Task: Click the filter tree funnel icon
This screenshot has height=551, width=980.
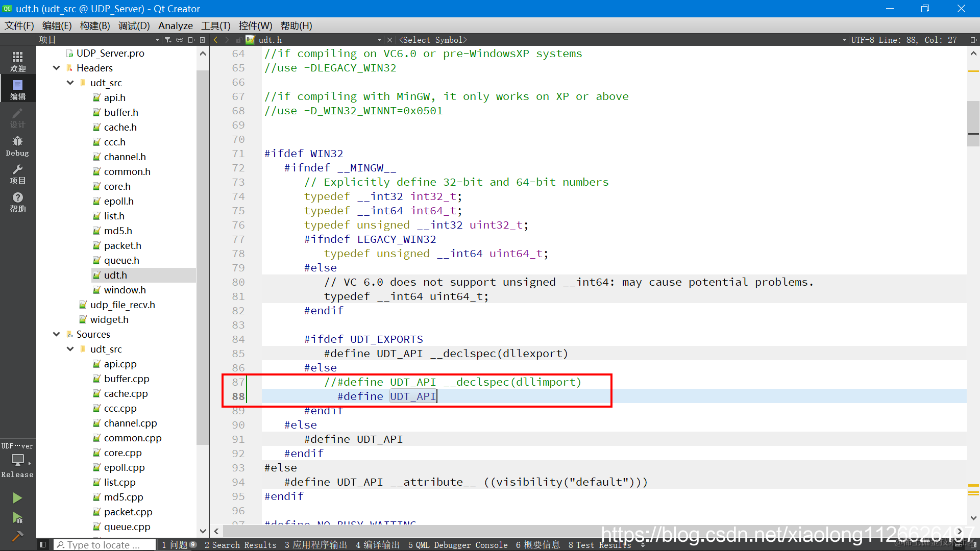Action: [168, 40]
